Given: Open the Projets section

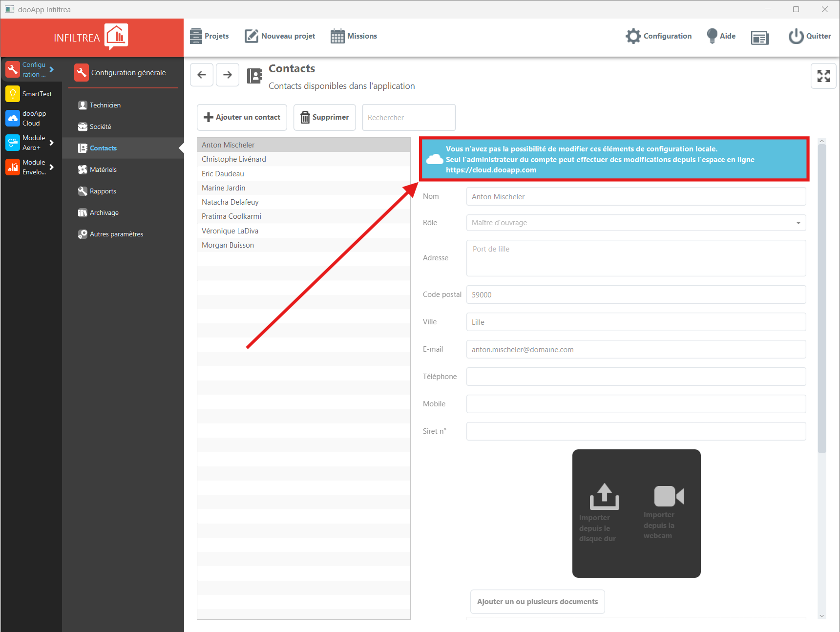Looking at the screenshot, I should click(210, 36).
